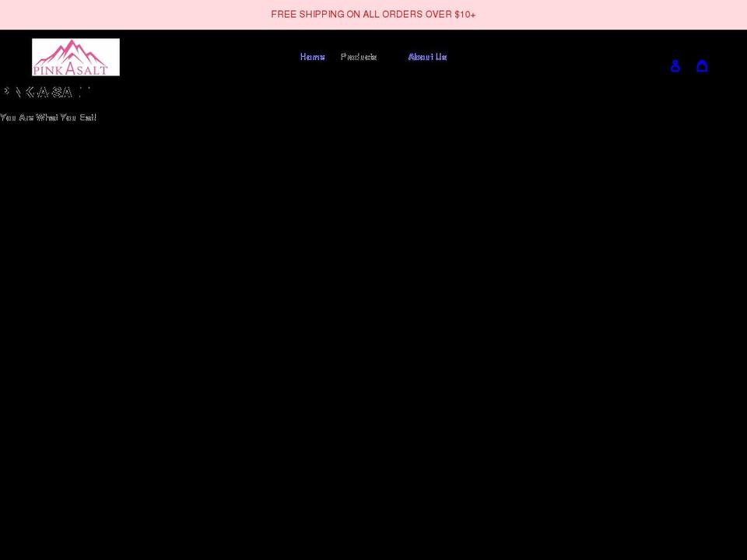The height and width of the screenshot is (560, 747).
Task: Check your profile using the account icon
Action: pos(675,65)
